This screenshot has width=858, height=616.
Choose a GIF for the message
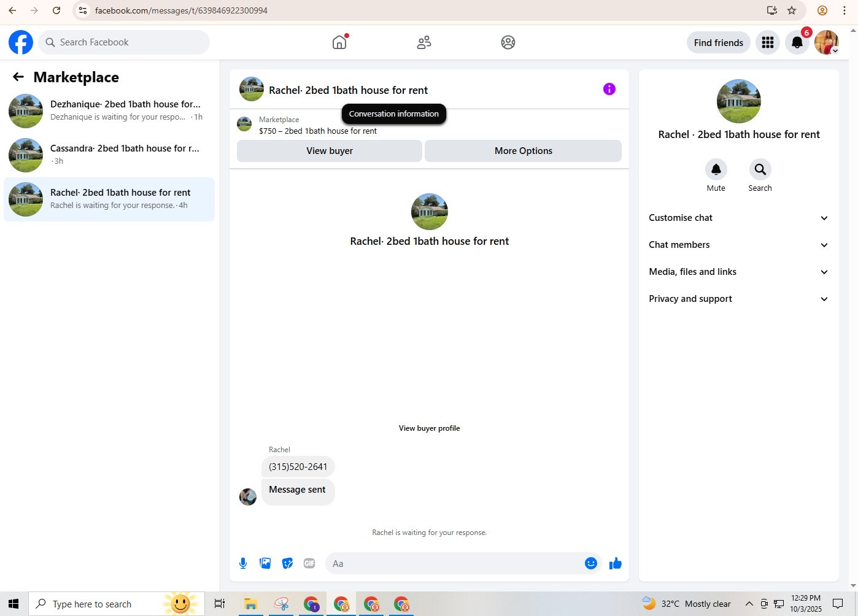309,563
